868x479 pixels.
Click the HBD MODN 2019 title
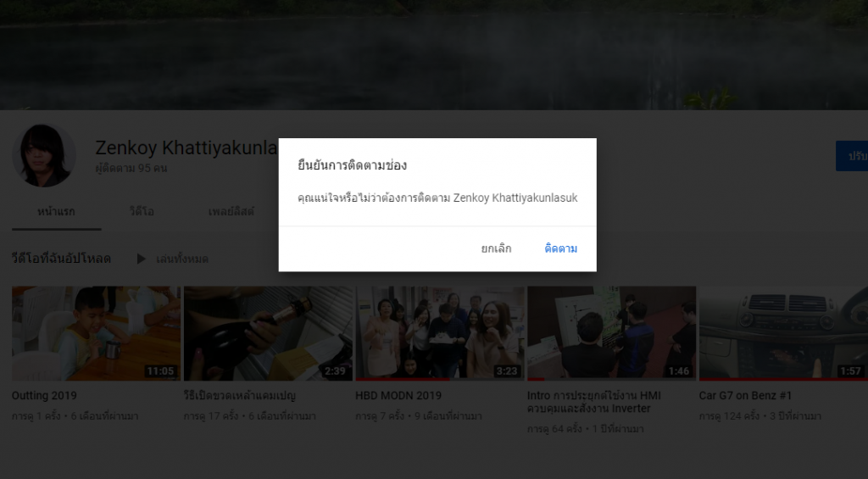pyautogui.click(x=398, y=396)
